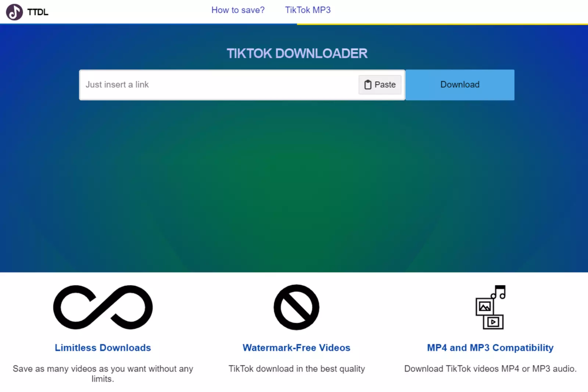Viewport: 588px width, 392px height.
Task: Click the media formats MP4/MP3 icon
Action: point(491,307)
